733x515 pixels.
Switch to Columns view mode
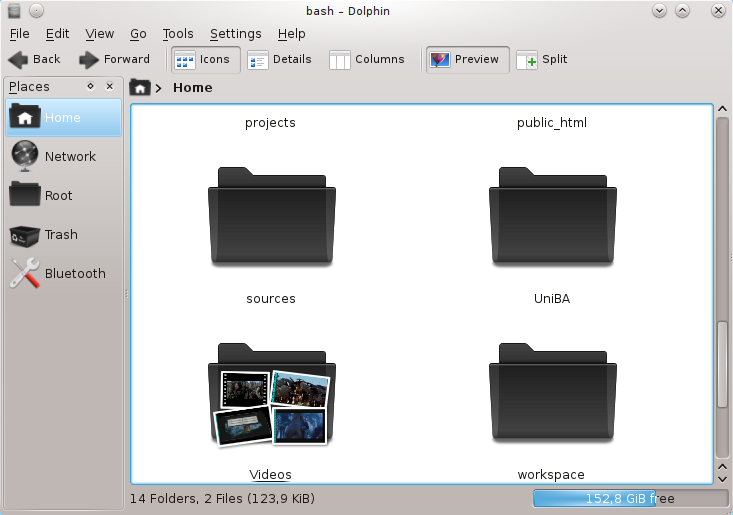(x=367, y=60)
